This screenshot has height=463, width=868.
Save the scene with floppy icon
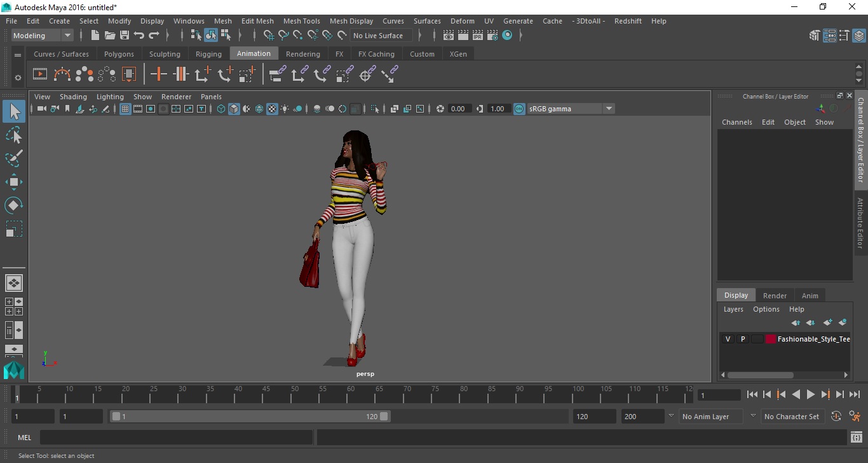point(125,36)
